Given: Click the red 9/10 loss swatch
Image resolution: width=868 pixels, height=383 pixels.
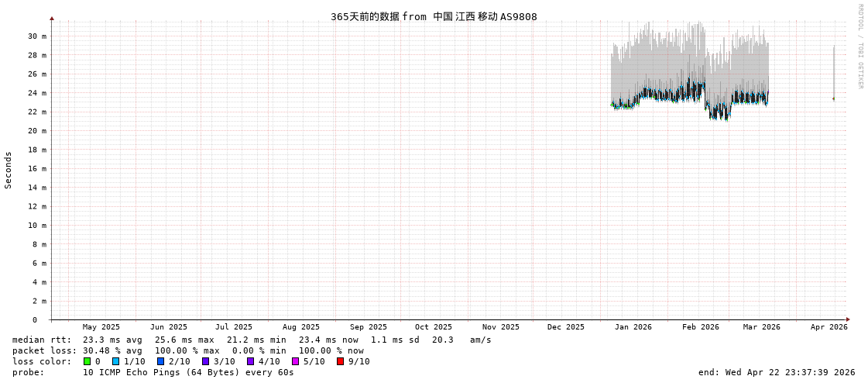Looking at the screenshot, I should (340, 361).
